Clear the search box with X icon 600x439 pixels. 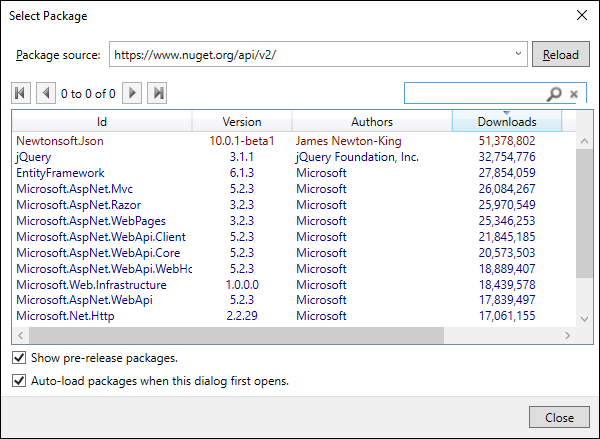(x=574, y=94)
